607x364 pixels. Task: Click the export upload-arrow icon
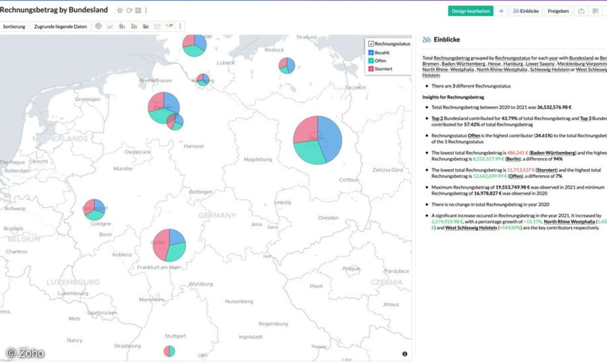pos(581,11)
